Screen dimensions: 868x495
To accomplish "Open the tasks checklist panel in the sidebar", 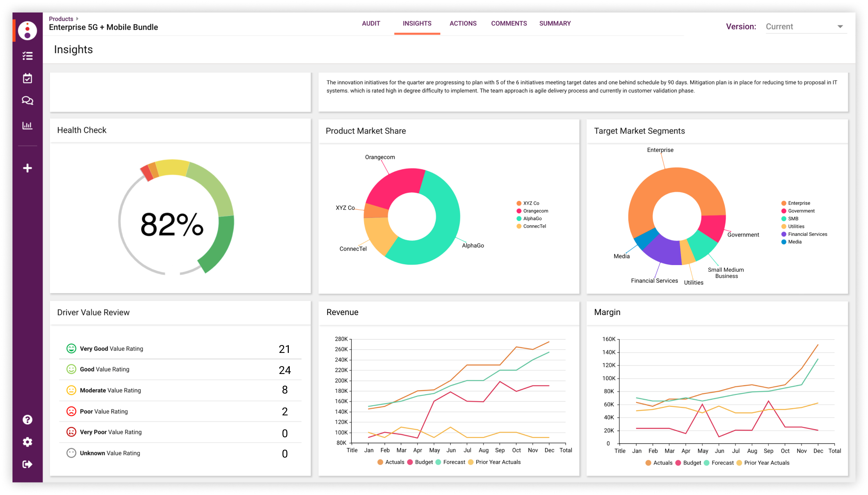I will click(x=27, y=56).
